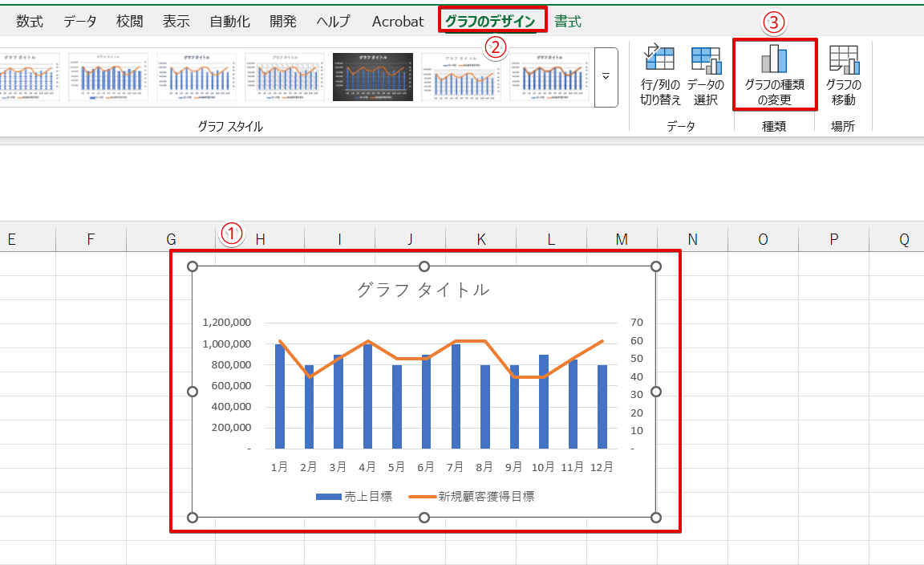Viewport: 924px width, 565px height.
Task: Select the chart title グラフ タイトル
Action: click(x=423, y=290)
